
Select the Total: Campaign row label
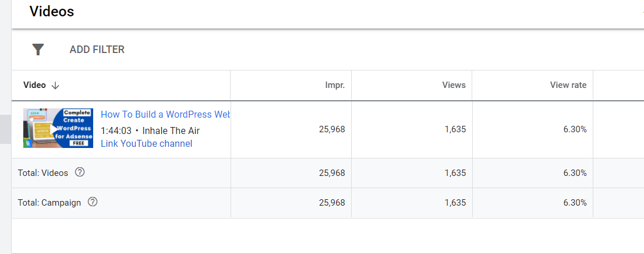point(49,203)
